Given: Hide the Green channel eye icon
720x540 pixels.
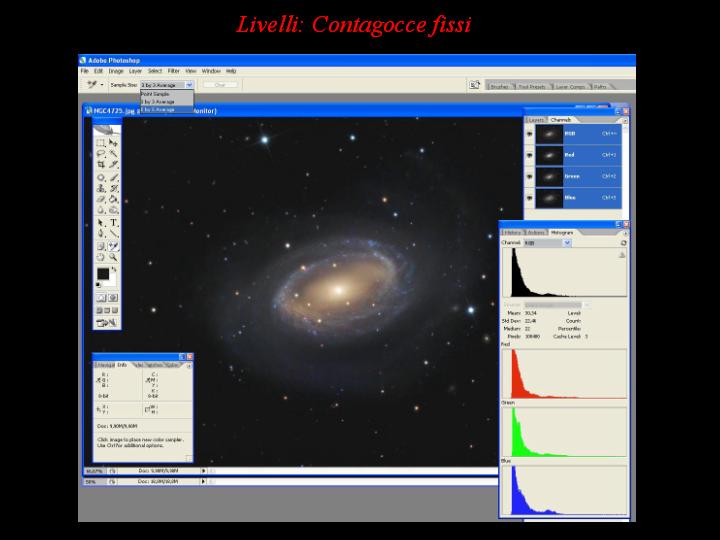Looking at the screenshot, I should pyautogui.click(x=529, y=177).
